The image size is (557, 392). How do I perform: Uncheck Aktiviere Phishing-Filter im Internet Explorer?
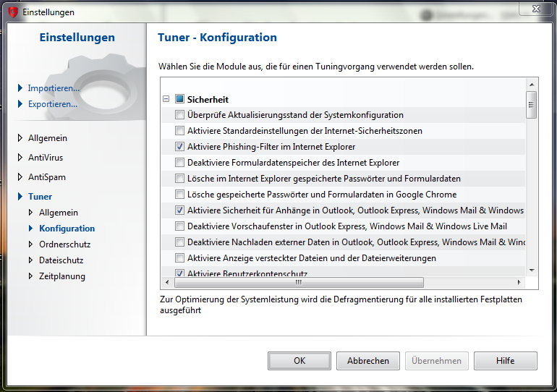tap(179, 147)
